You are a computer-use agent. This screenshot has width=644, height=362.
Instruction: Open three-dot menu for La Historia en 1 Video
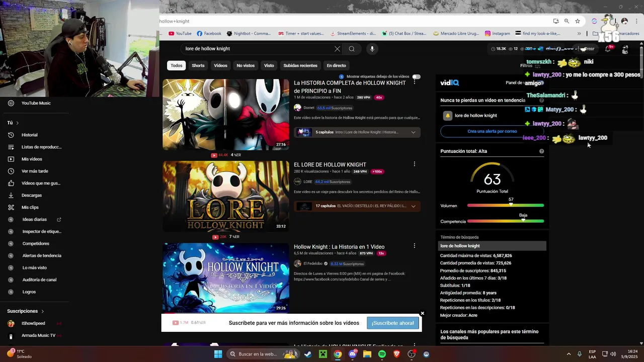click(415, 246)
